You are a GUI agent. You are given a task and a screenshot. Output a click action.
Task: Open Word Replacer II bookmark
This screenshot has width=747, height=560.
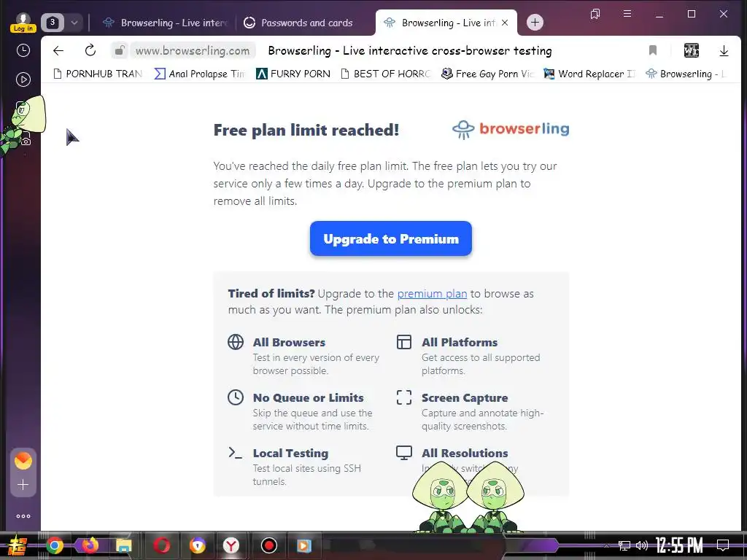pos(589,74)
